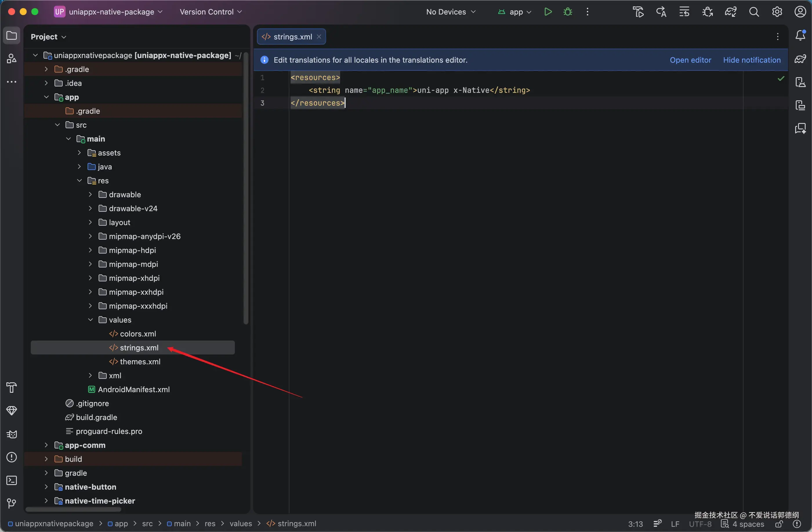Open the Problems tool window icon
The height and width of the screenshot is (532, 812).
(12, 457)
